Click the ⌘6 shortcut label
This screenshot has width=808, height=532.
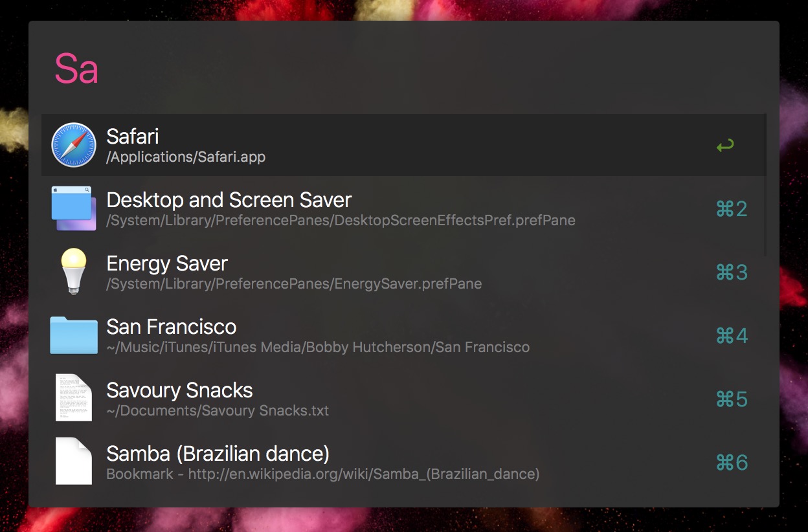(x=732, y=463)
